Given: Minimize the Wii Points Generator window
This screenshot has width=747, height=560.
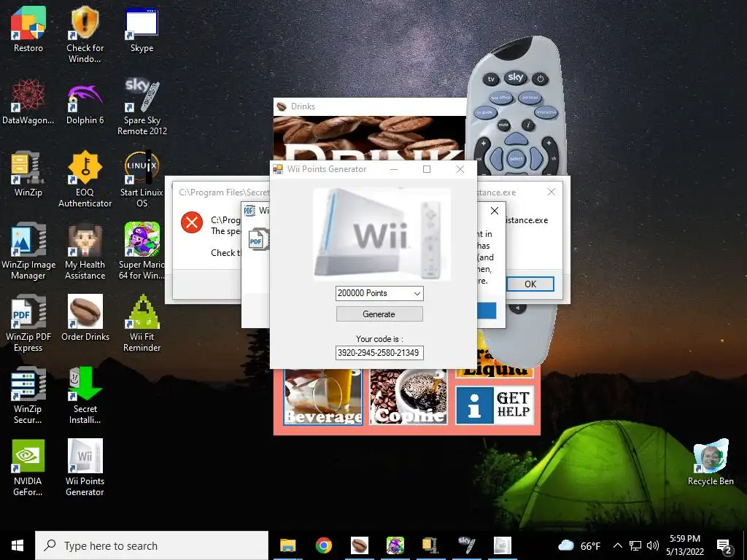Looking at the screenshot, I should [x=394, y=169].
